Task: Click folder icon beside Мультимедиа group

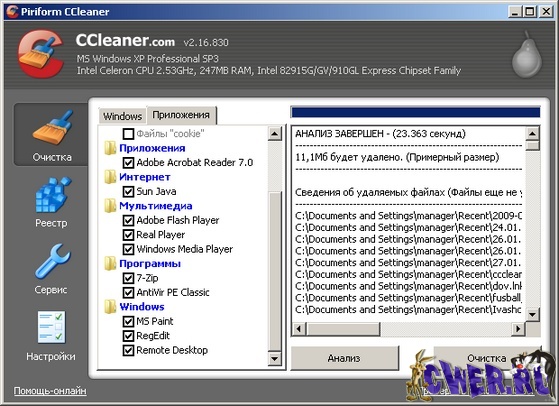Action: (110, 206)
